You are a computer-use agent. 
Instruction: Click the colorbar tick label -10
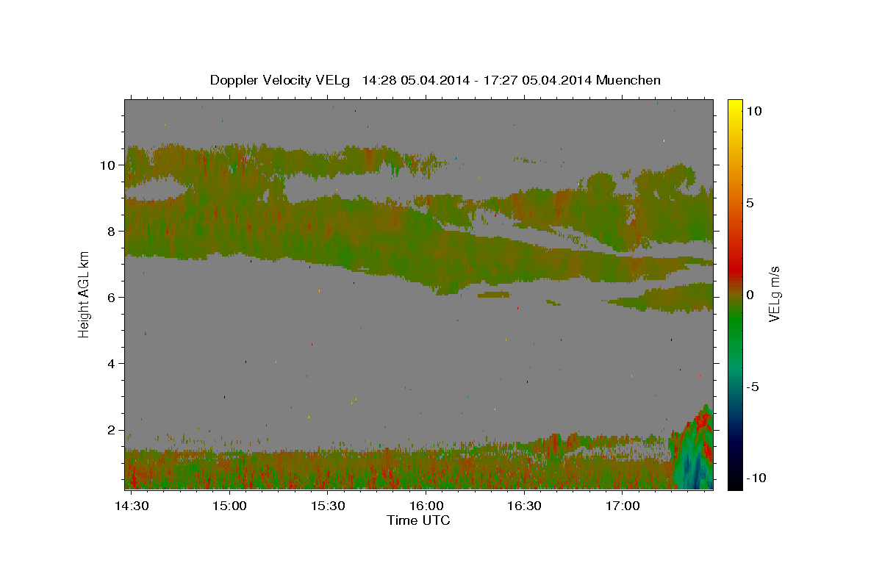756,478
